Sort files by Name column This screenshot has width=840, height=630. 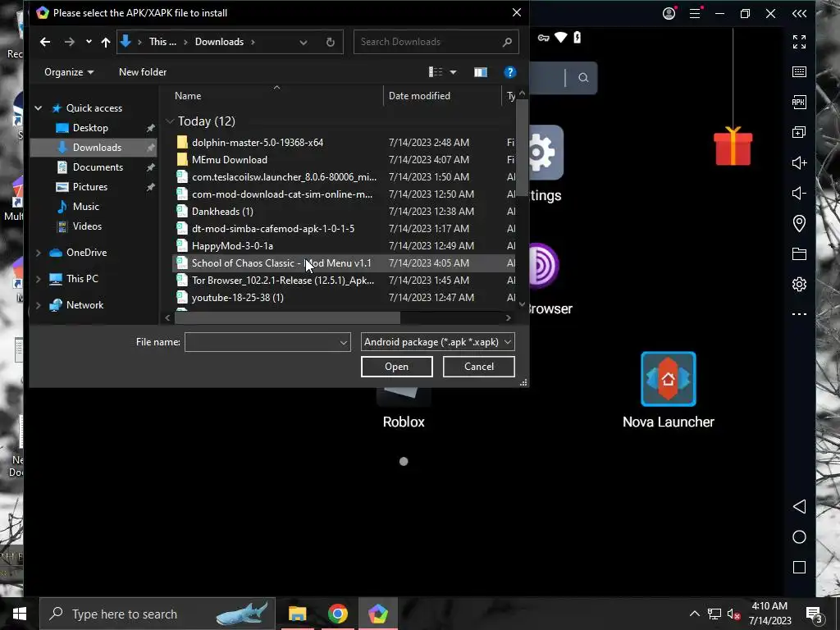[188, 96]
